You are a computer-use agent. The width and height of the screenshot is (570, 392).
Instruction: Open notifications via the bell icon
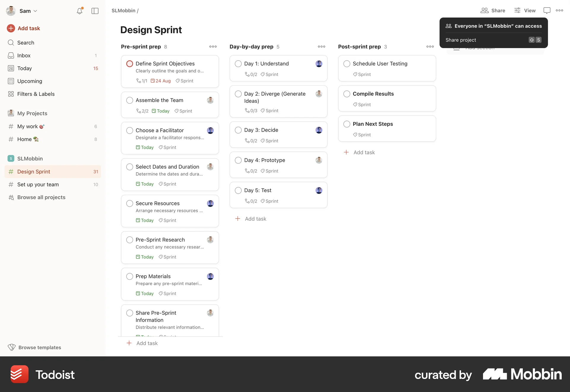80,11
